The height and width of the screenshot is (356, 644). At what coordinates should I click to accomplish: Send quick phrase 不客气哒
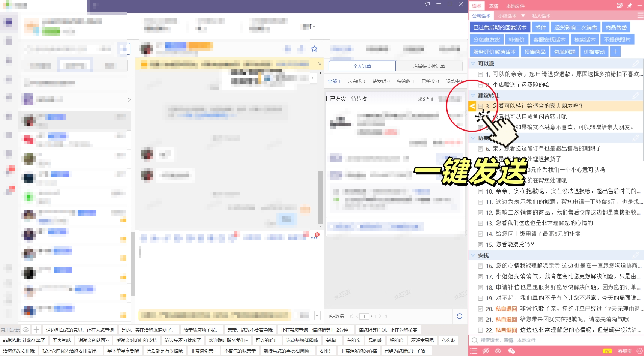[62, 340]
